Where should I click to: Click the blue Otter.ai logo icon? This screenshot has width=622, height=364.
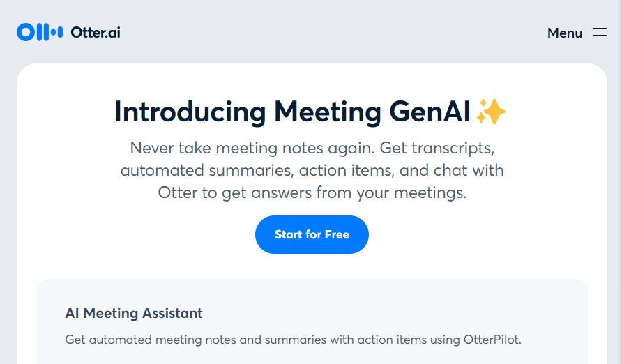40,32
